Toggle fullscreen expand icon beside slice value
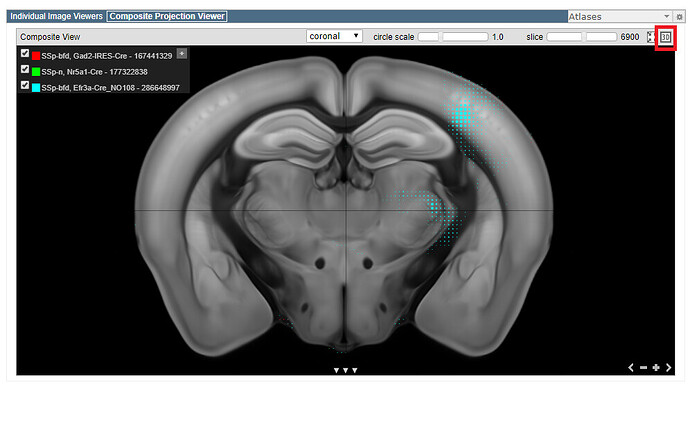Image resolution: width=690 pixels, height=441 pixels. (x=651, y=37)
